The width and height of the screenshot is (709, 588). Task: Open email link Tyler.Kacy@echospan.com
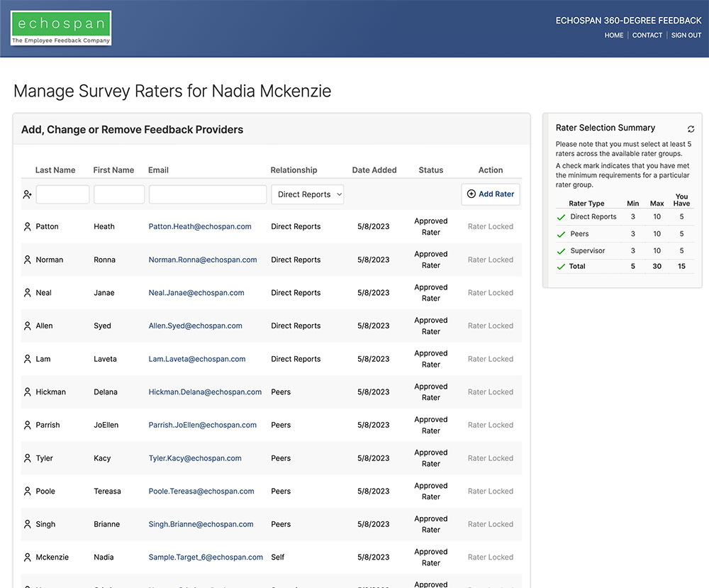(195, 457)
